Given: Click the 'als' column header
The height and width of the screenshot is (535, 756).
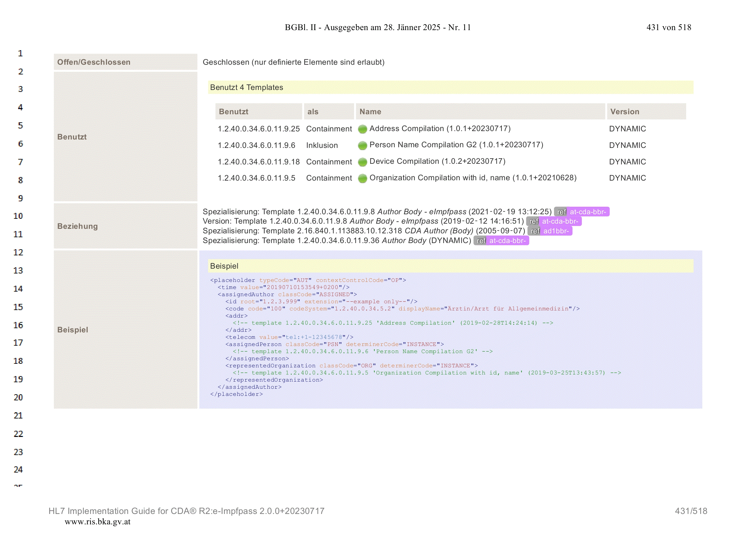Looking at the screenshot, I should (329, 111).
